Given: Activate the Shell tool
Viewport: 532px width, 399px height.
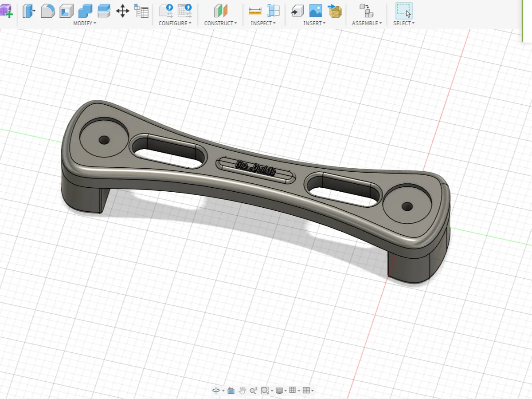Looking at the screenshot, I should coord(66,11).
